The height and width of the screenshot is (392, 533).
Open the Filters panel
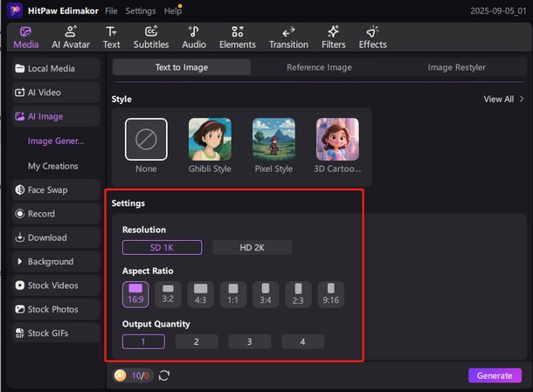[334, 38]
